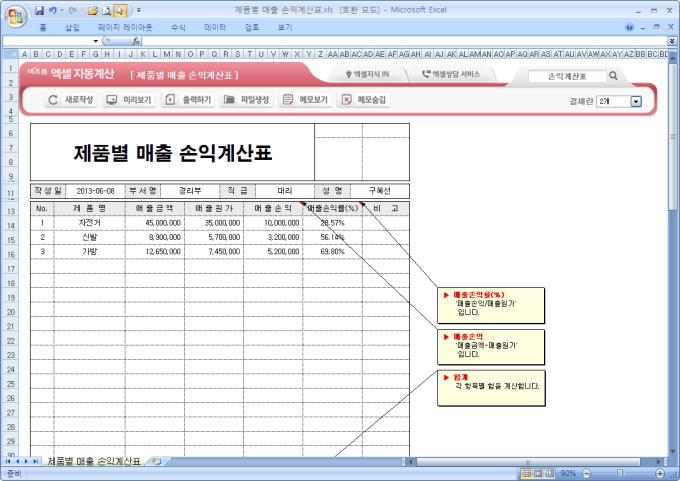Open the 엑셀상담 서비스 tab
680x481 pixels.
(x=451, y=75)
